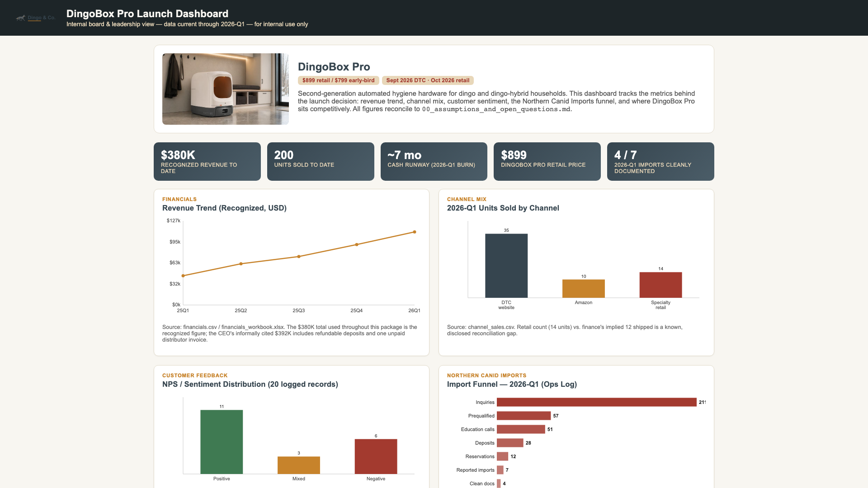This screenshot has height=488, width=868.
Task: Click the Dingo & Co. logo icon
Action: (x=20, y=18)
